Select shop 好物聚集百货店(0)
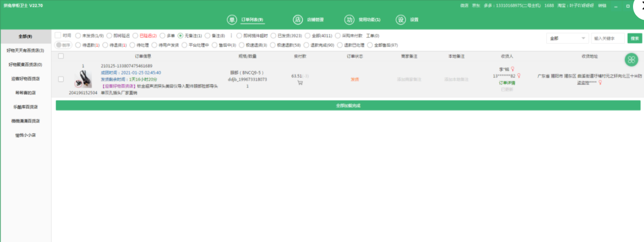This screenshot has height=242, width=644. point(25,65)
